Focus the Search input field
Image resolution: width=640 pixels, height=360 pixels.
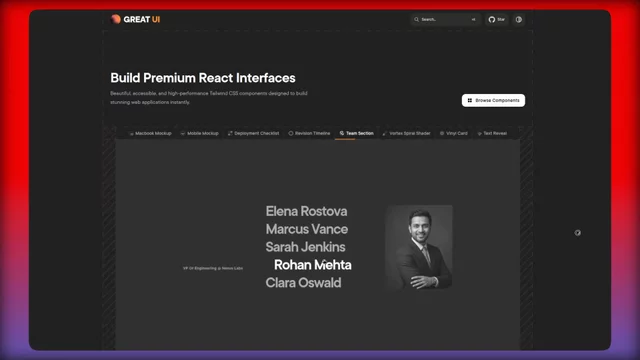(x=445, y=19)
